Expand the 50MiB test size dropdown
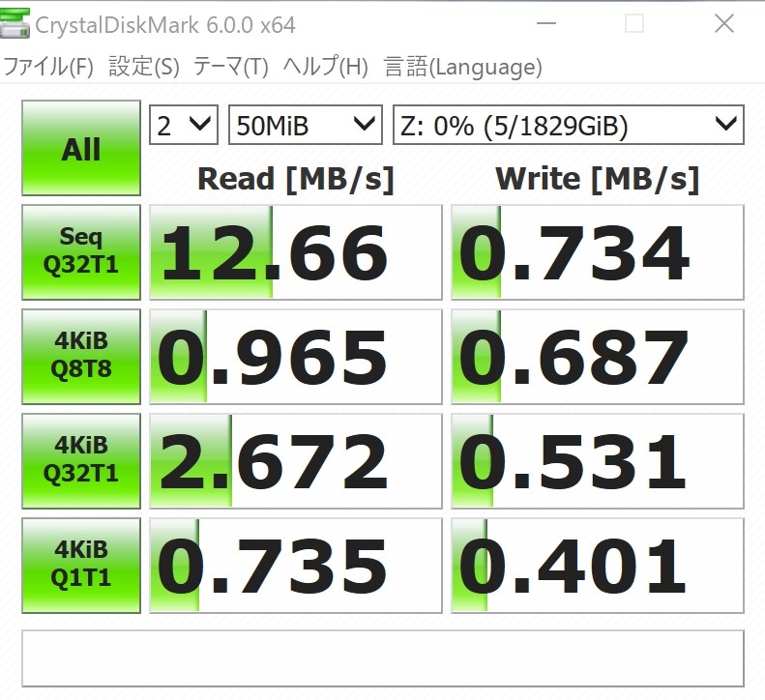 tap(306, 125)
